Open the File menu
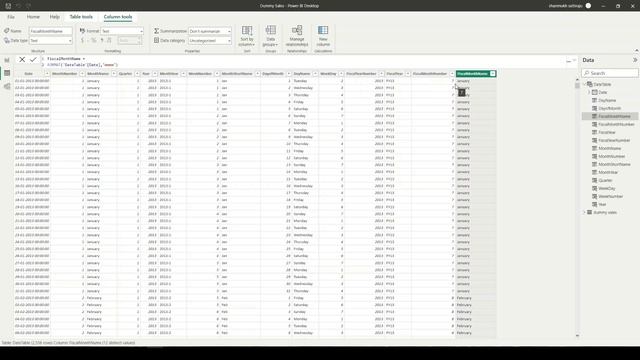 click(11, 17)
